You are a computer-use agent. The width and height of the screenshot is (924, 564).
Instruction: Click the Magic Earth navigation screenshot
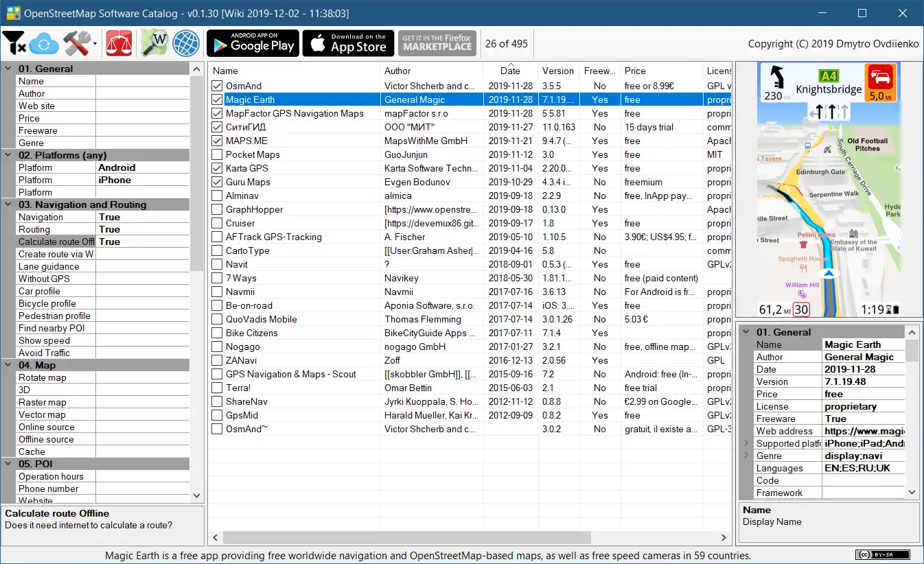pyautogui.click(x=829, y=189)
